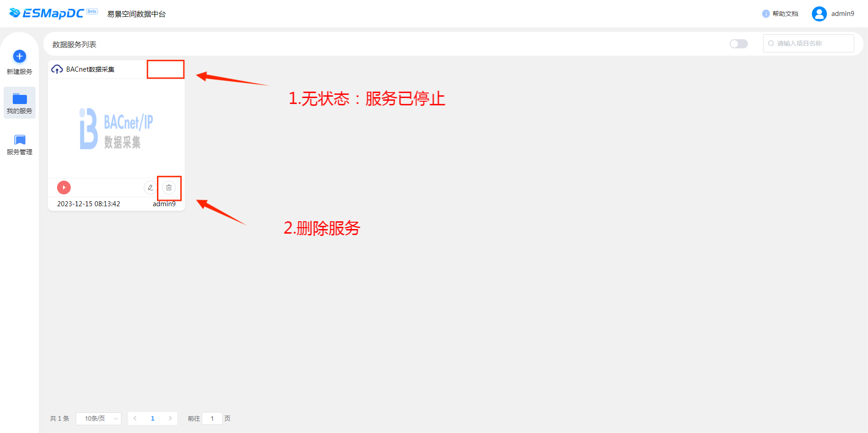The height and width of the screenshot is (433, 868).
Task: Open 我的服务 folder icon in sidebar
Action: 20,99
